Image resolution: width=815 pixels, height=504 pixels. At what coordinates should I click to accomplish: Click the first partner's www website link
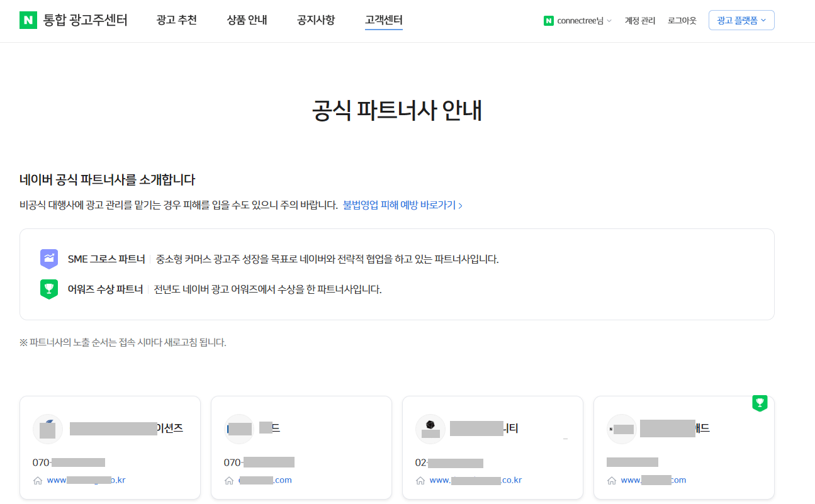[x=86, y=479]
